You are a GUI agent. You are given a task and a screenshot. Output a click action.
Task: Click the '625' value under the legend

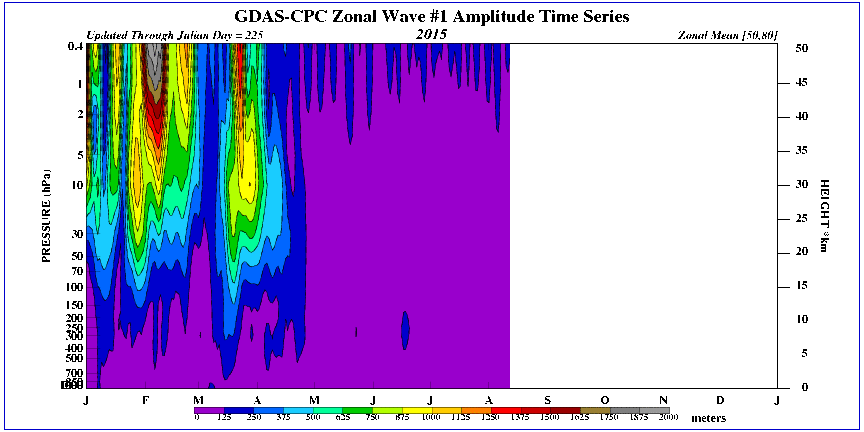coord(343,418)
